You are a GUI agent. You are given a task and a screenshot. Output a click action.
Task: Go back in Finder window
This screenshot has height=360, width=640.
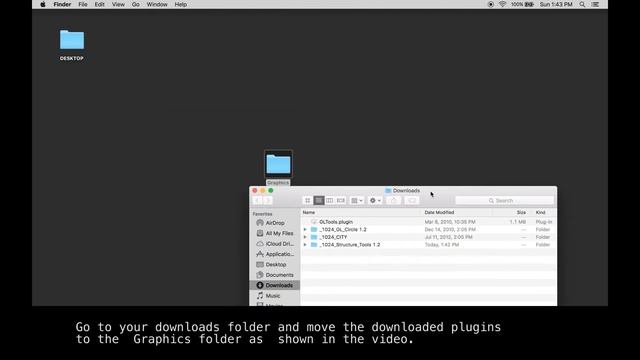tap(258, 200)
